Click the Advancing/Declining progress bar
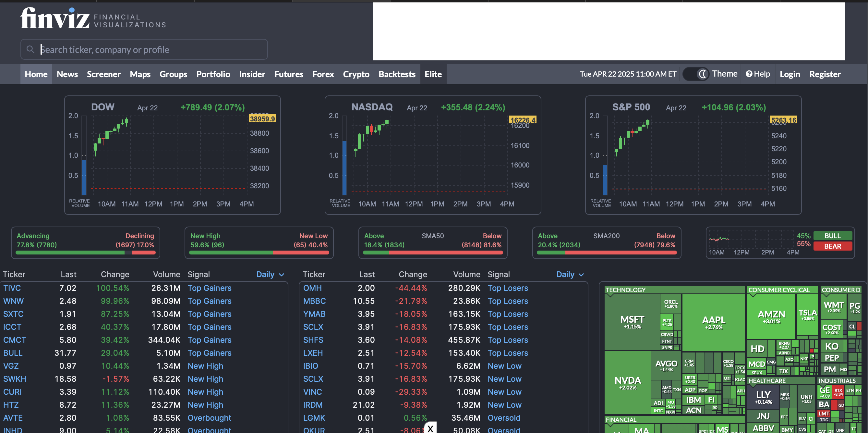 [85, 252]
